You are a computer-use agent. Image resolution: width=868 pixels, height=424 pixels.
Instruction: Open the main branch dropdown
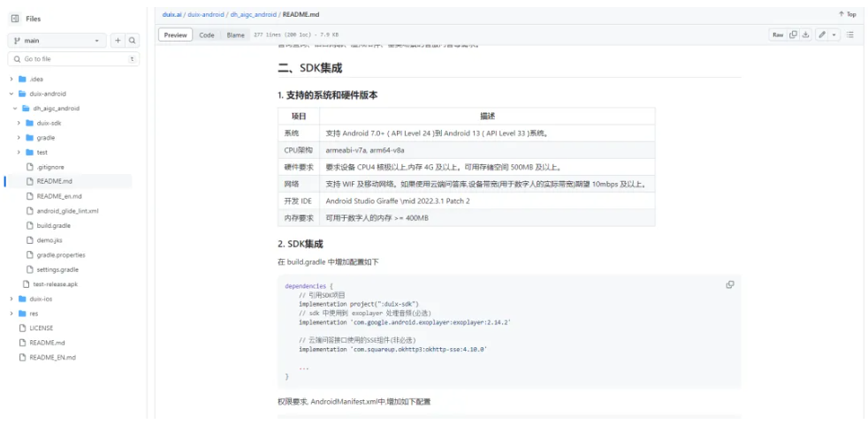click(x=57, y=41)
